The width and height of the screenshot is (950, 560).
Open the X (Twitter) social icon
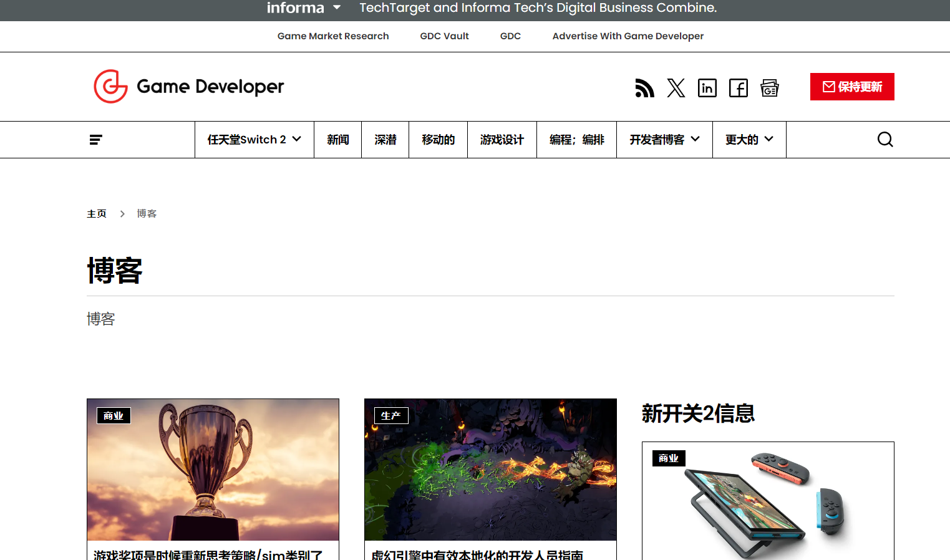[x=676, y=88]
